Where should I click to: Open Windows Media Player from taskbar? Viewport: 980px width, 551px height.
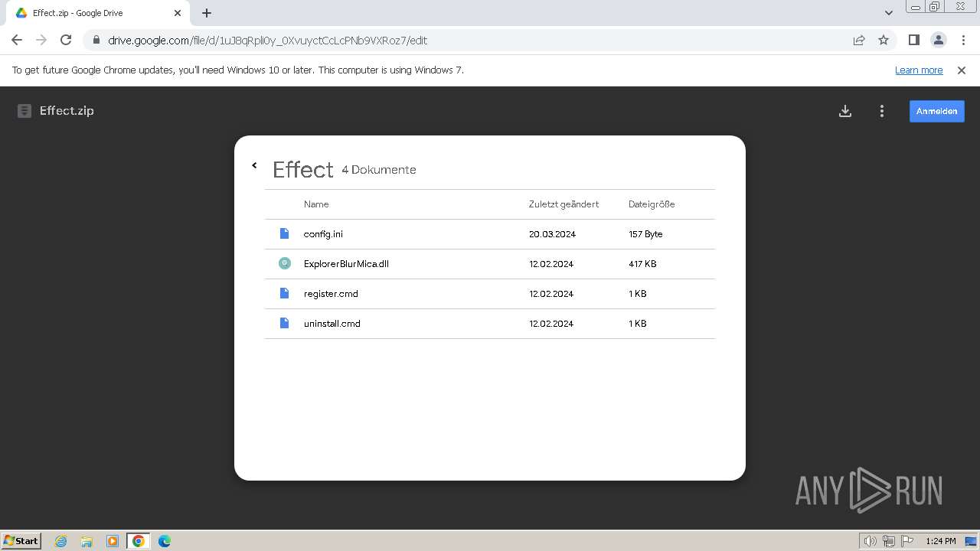tap(113, 541)
